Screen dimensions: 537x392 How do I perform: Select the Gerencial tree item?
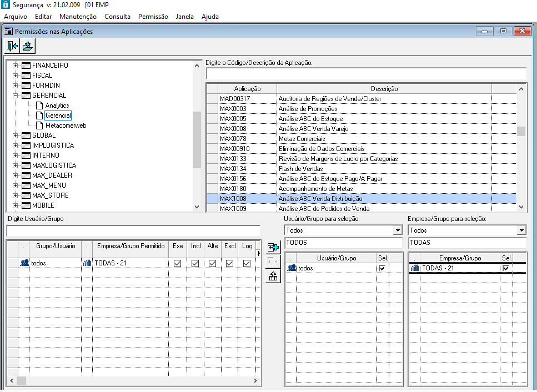(x=58, y=115)
